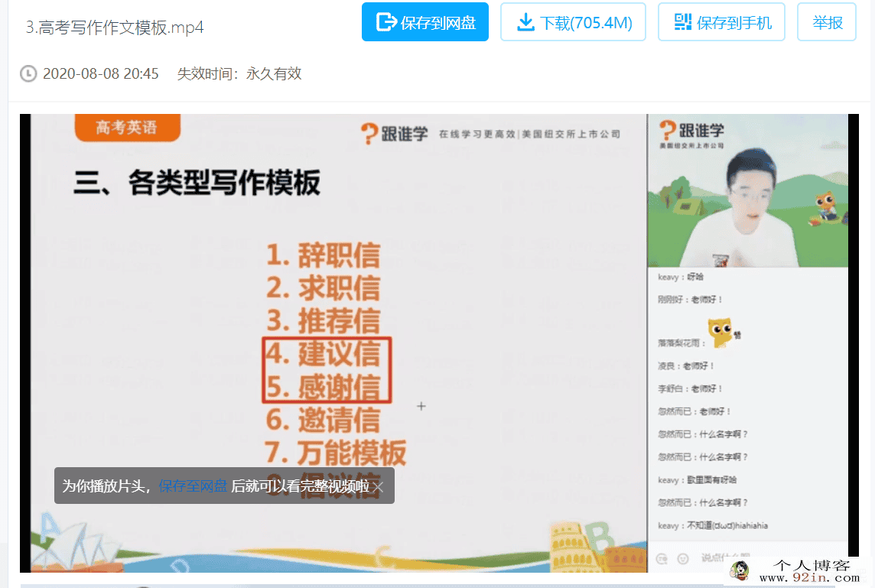The height and width of the screenshot is (588, 875).
Task: Click list item 5. 感谢信
Action: tap(323, 386)
